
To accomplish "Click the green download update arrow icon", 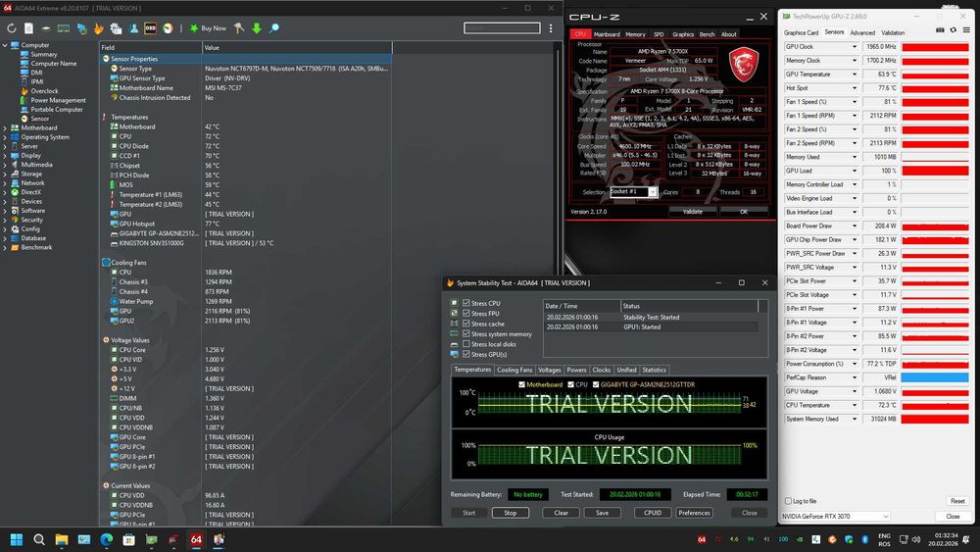I will click(x=256, y=28).
